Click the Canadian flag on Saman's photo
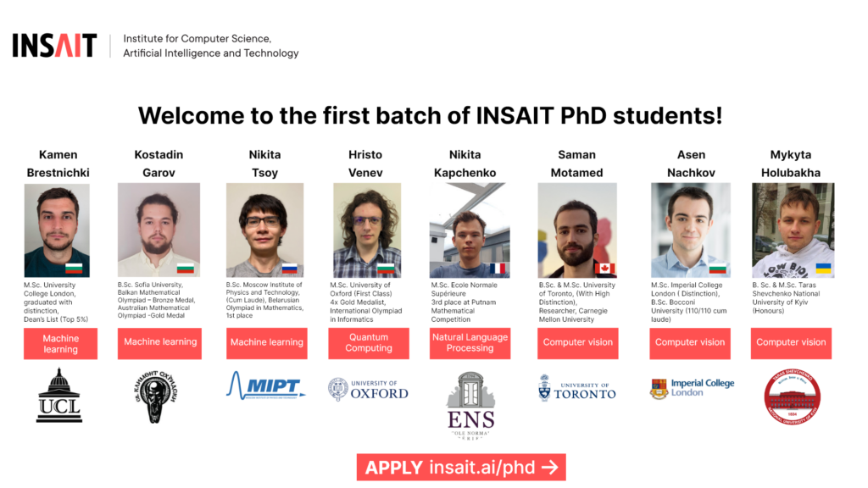Screen dimensions: 868x488 click(604, 269)
